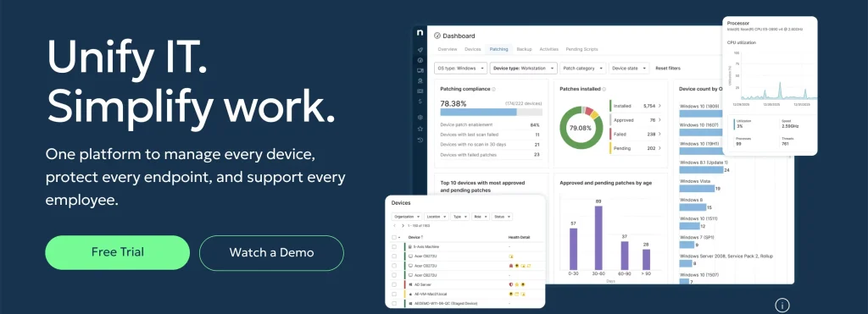Click the 0-30 days bar showing 57
This screenshot has height=314, width=868.
(574, 249)
